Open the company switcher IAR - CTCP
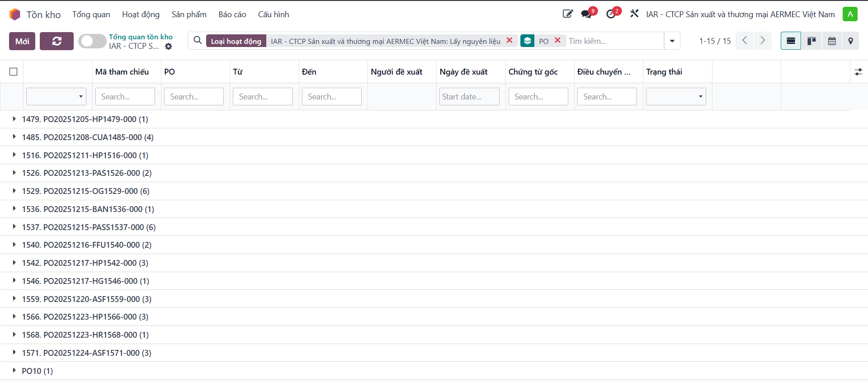This screenshot has width=868, height=382. click(741, 14)
